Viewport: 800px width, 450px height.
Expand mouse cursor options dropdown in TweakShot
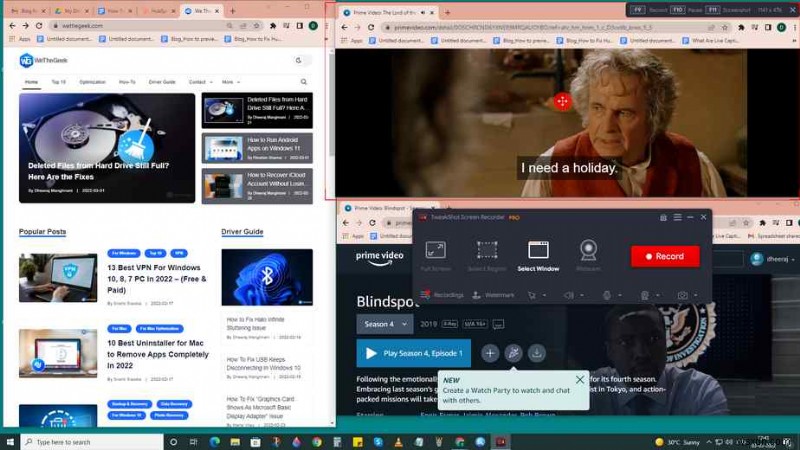click(x=544, y=295)
